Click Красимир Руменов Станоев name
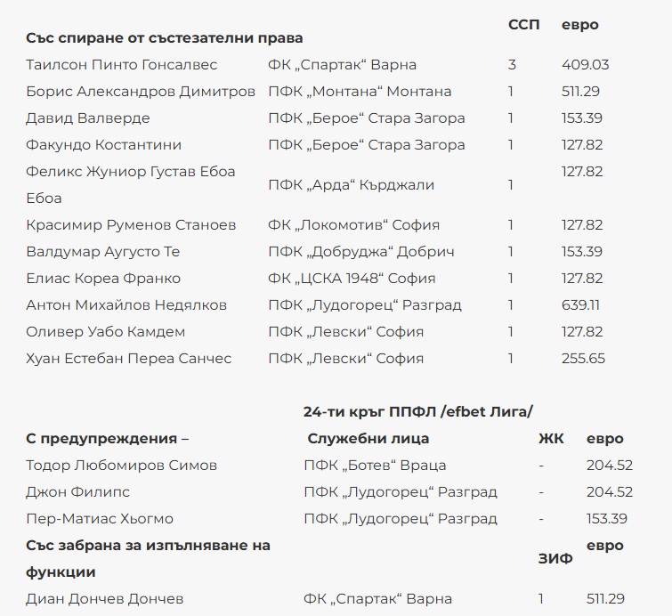Viewport: 672px width, 616px height. click(131, 225)
